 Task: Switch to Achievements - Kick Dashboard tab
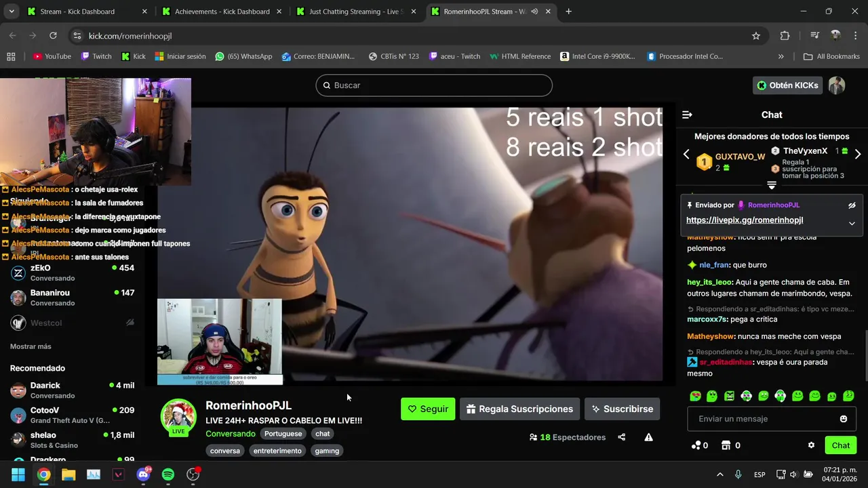click(x=222, y=12)
